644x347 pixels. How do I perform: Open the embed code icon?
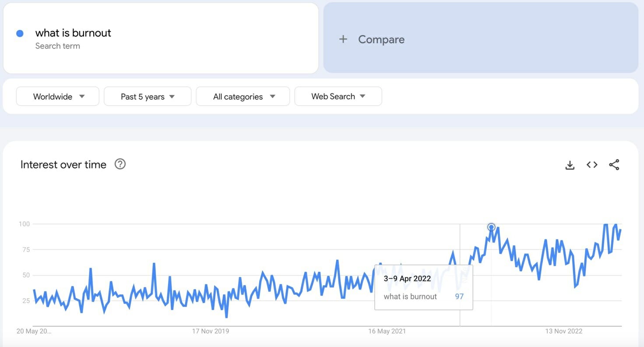(592, 165)
